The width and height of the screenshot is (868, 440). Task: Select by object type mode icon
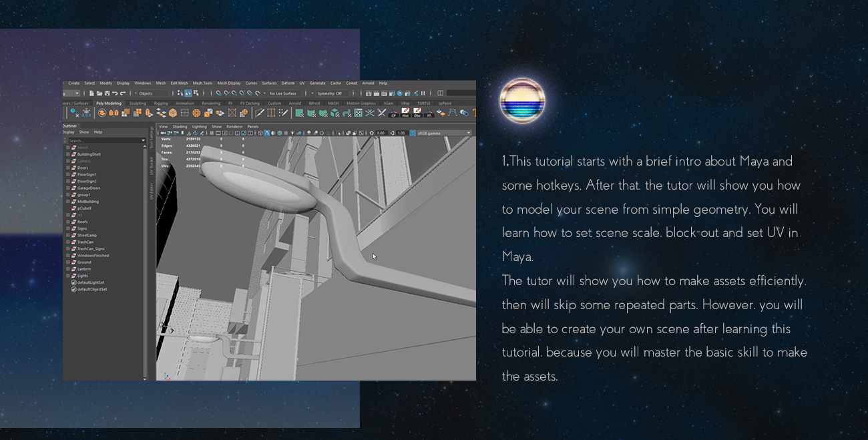(x=188, y=93)
